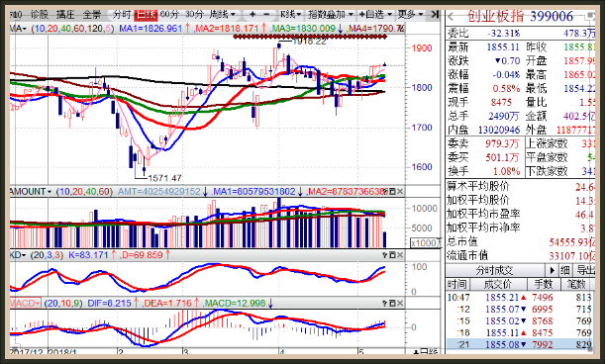Image resolution: width=605 pixels, height=364 pixels.
Task: Zoom out chart with minus button
Action: tap(266, 15)
